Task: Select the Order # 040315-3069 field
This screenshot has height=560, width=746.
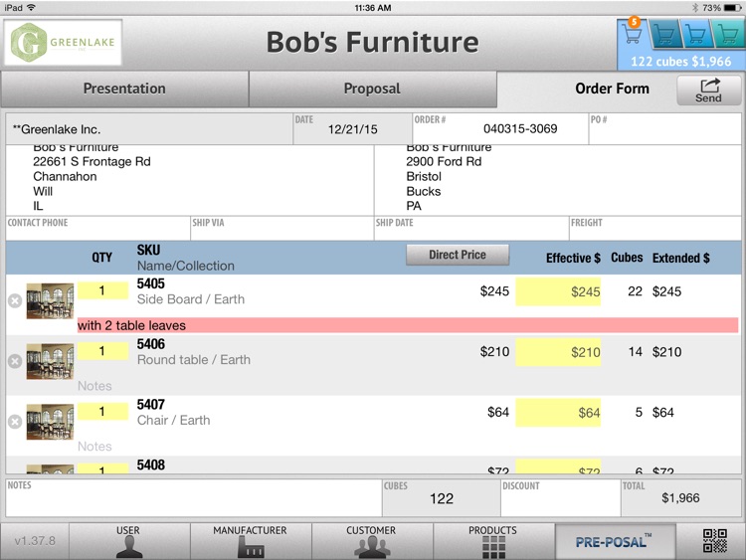Action: [500, 129]
